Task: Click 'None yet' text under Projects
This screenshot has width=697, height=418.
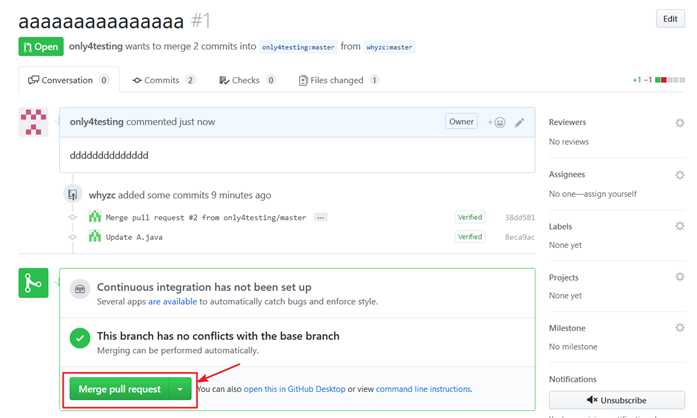Action: [565, 296]
